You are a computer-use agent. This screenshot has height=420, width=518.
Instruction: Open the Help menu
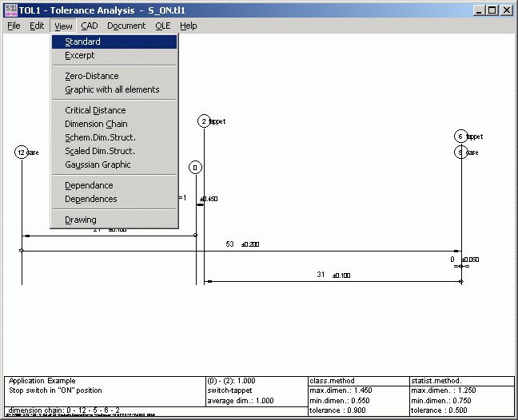click(x=188, y=26)
